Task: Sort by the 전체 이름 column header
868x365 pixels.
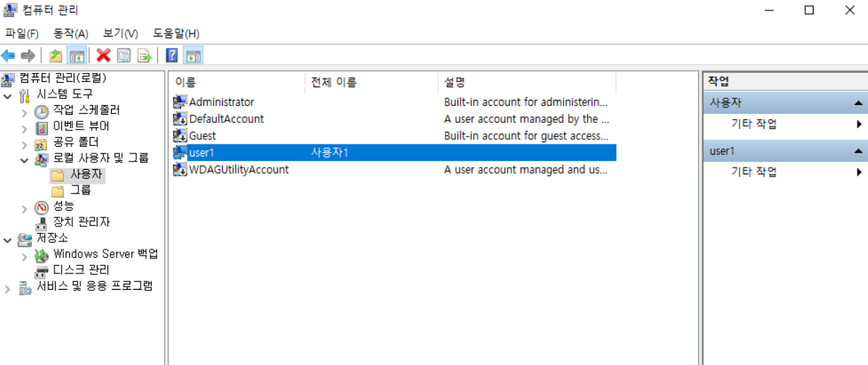Action: point(372,83)
